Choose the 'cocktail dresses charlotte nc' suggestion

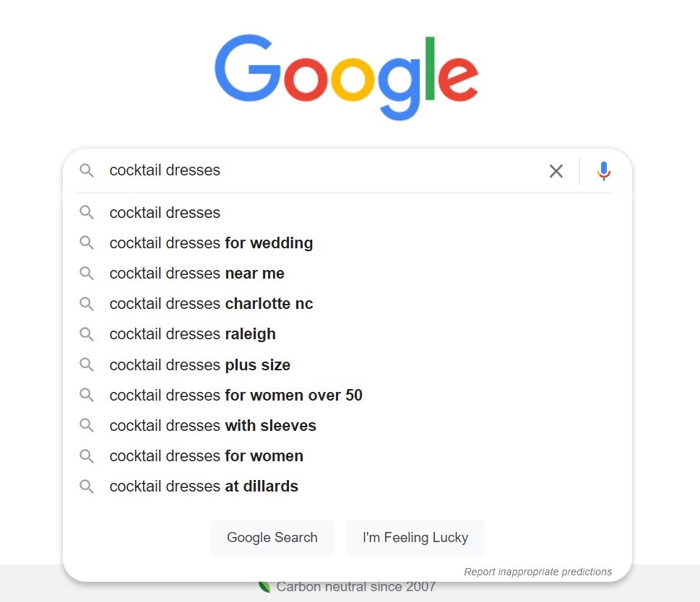tap(211, 304)
